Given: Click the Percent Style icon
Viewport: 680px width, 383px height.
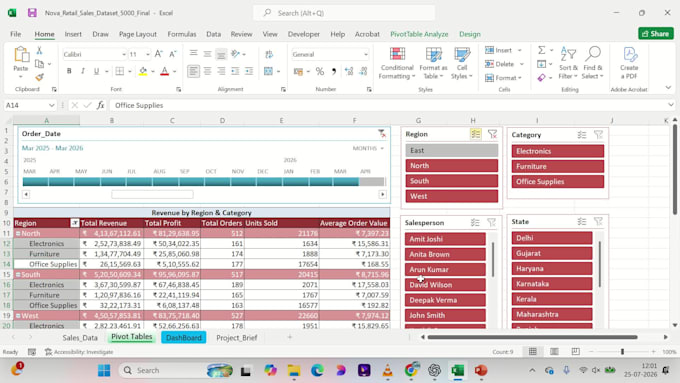Looking at the screenshot, I should coord(320,71).
